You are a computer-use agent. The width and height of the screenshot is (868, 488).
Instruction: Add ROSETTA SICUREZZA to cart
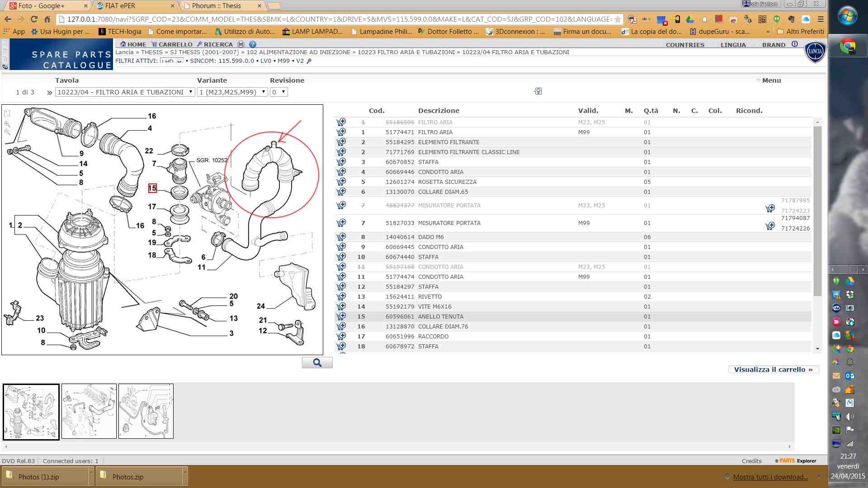click(341, 182)
